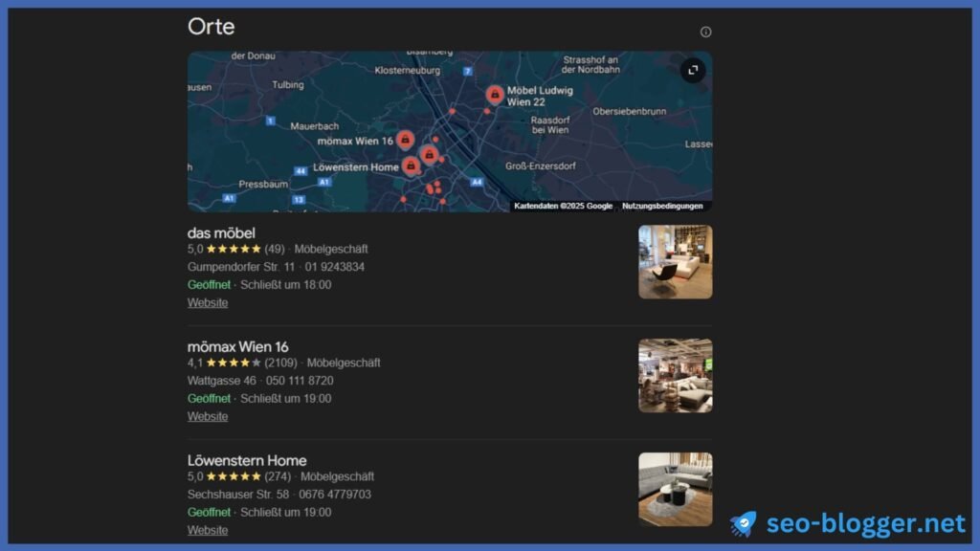The width and height of the screenshot is (980, 551).
Task: Open the das möbel listing title
Action: point(221,233)
